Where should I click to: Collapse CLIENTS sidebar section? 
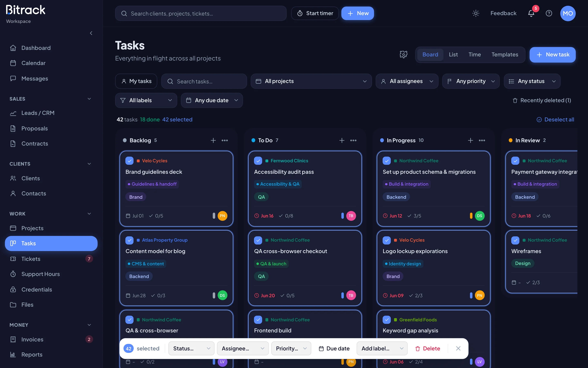89,164
